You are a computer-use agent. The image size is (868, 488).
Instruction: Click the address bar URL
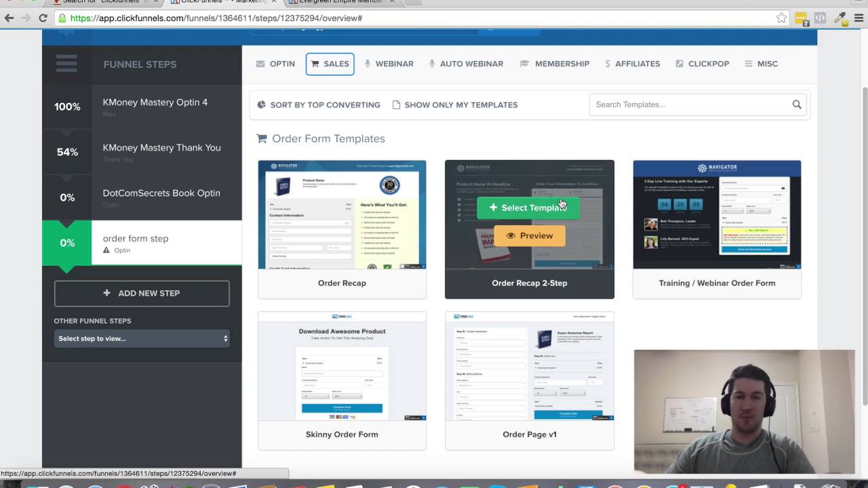[x=216, y=18]
